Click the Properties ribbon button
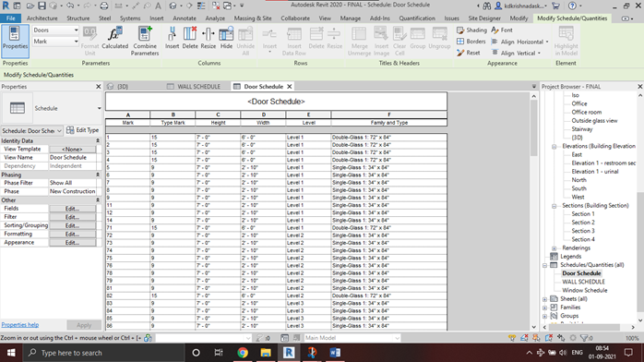This screenshot has width=644, height=362. [x=15, y=41]
